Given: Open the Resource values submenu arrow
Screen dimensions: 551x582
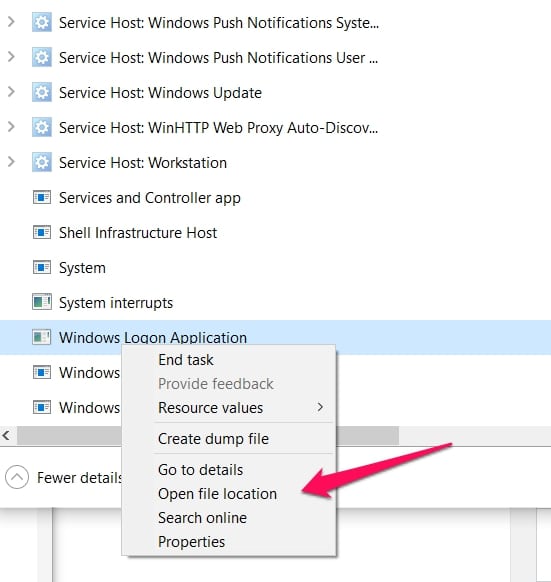Looking at the screenshot, I should (x=320, y=407).
